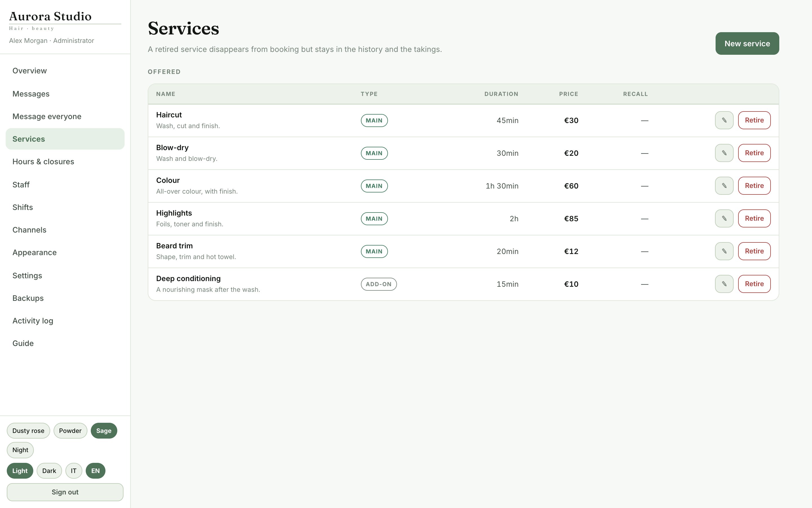Click the €85 price value

(571, 219)
